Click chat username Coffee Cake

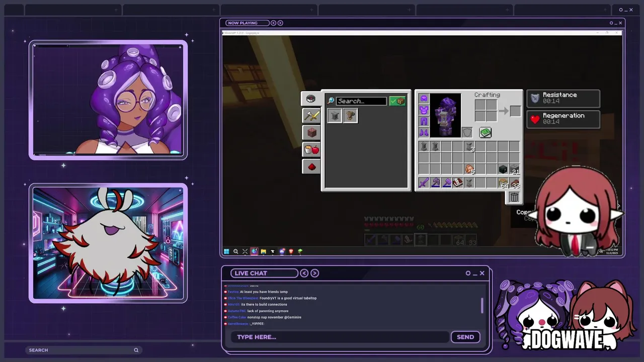click(x=237, y=317)
